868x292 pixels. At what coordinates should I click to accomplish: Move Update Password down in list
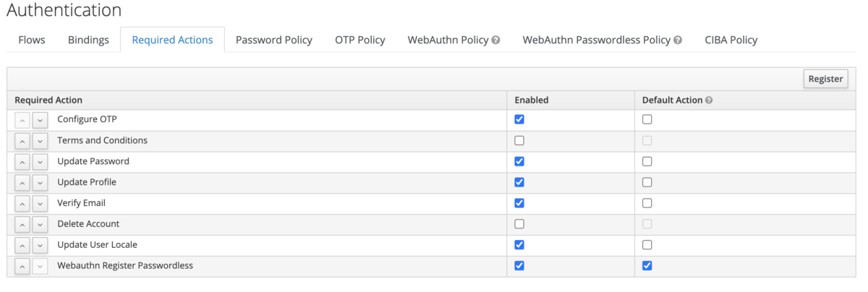40,162
